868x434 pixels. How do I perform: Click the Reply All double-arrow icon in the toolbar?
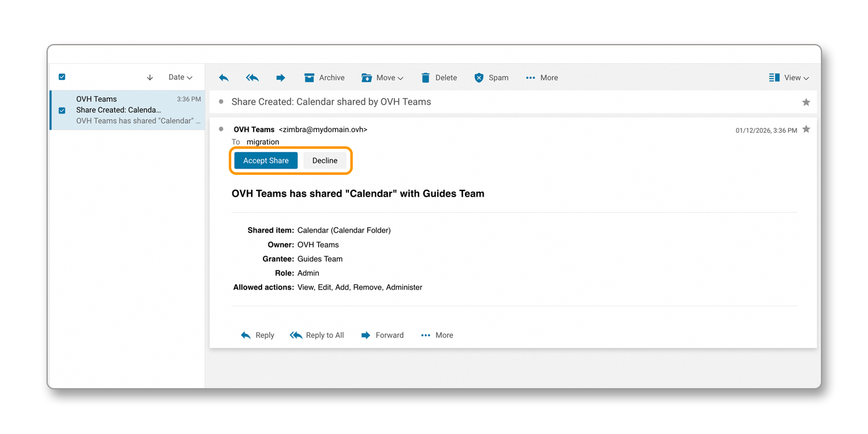click(x=252, y=77)
